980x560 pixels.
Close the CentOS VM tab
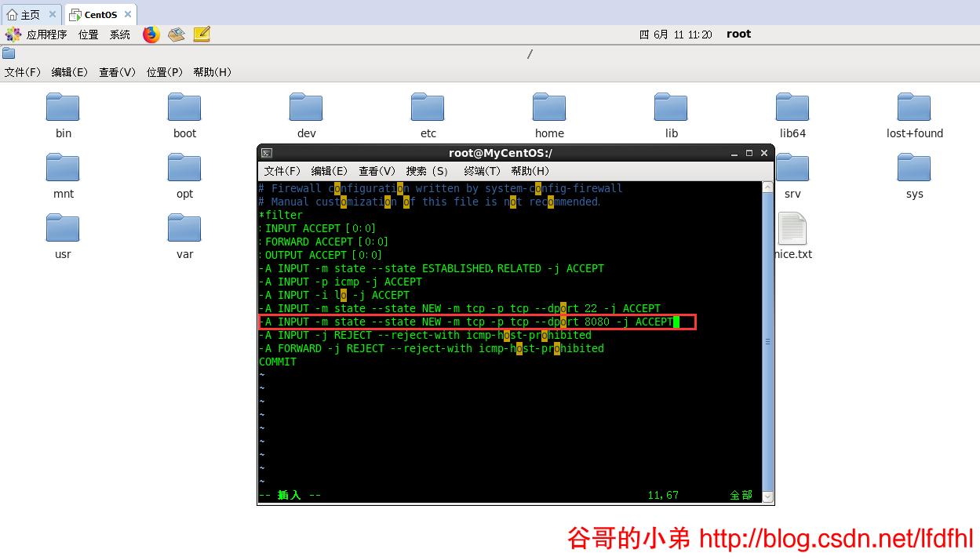(x=128, y=14)
